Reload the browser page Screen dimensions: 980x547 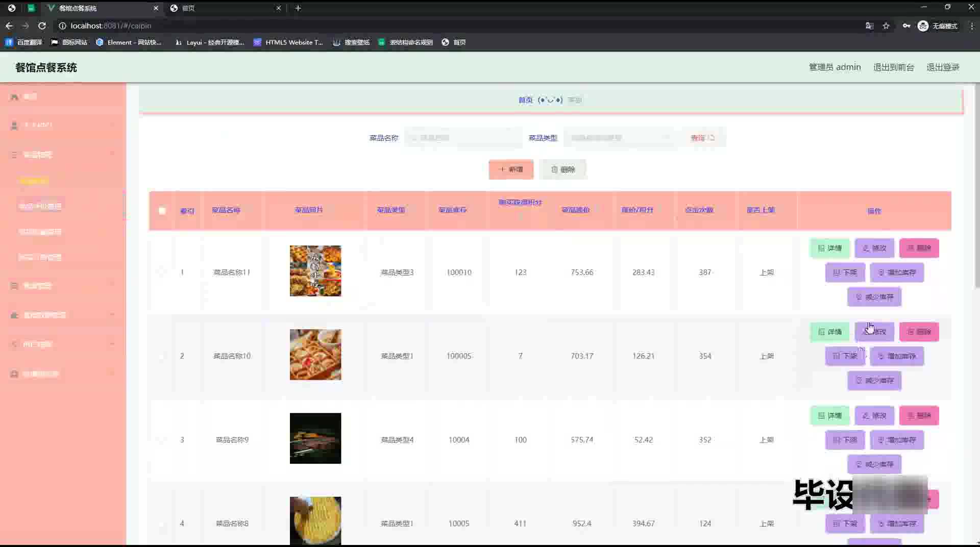(42, 26)
